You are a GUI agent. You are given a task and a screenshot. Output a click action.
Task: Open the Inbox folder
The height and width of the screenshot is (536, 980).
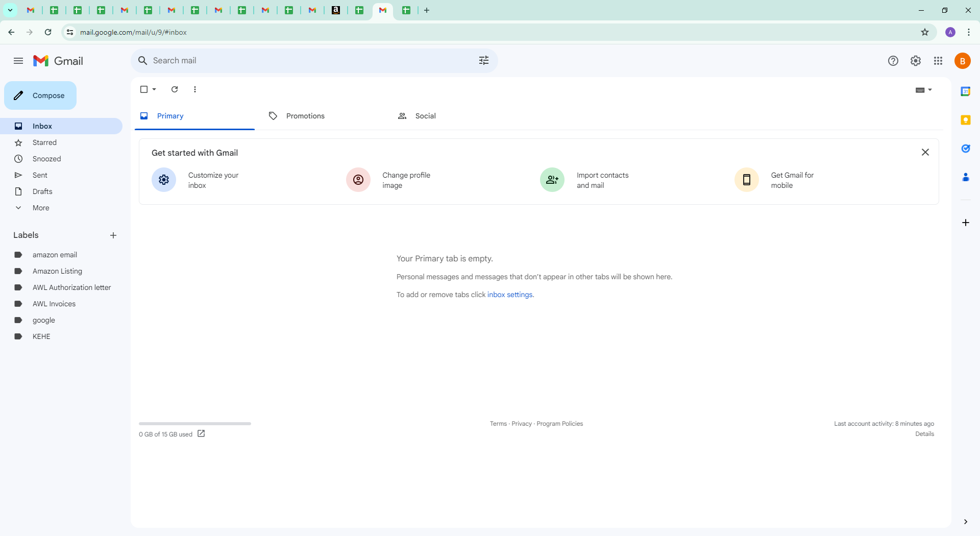pyautogui.click(x=61, y=126)
